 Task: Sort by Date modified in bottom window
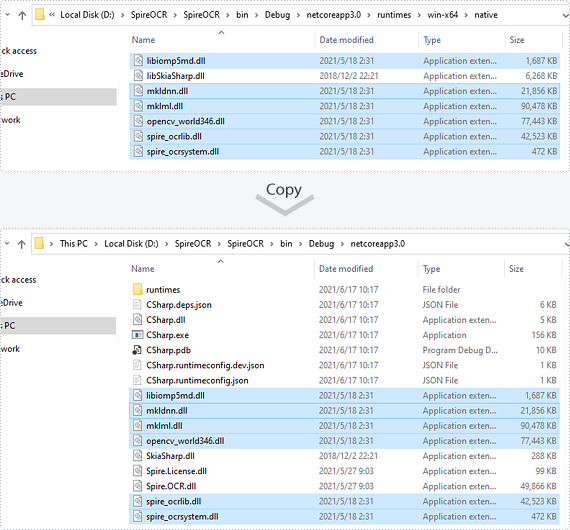(x=346, y=269)
